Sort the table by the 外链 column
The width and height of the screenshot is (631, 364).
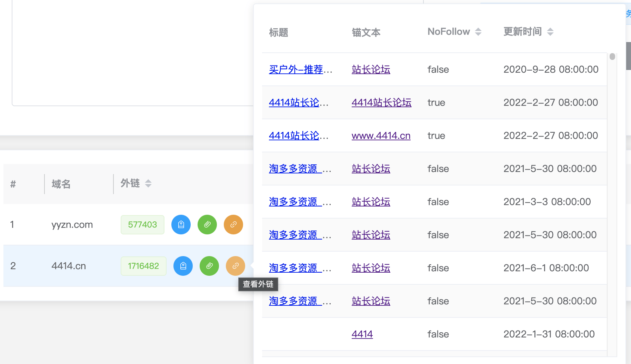148,183
